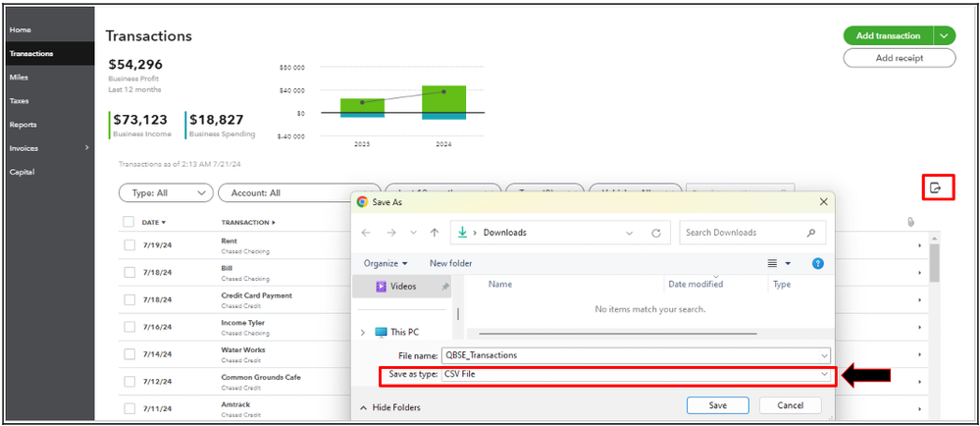Open the address bar previous locations dropdown

[x=629, y=233]
